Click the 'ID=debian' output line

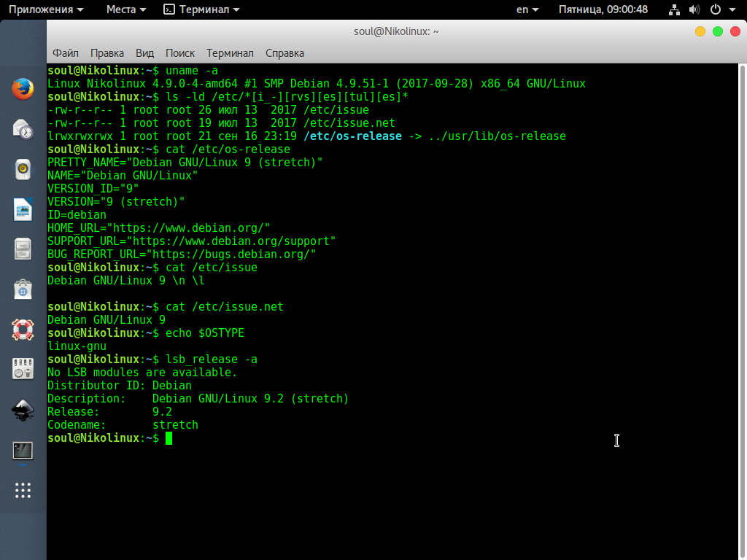[77, 215]
